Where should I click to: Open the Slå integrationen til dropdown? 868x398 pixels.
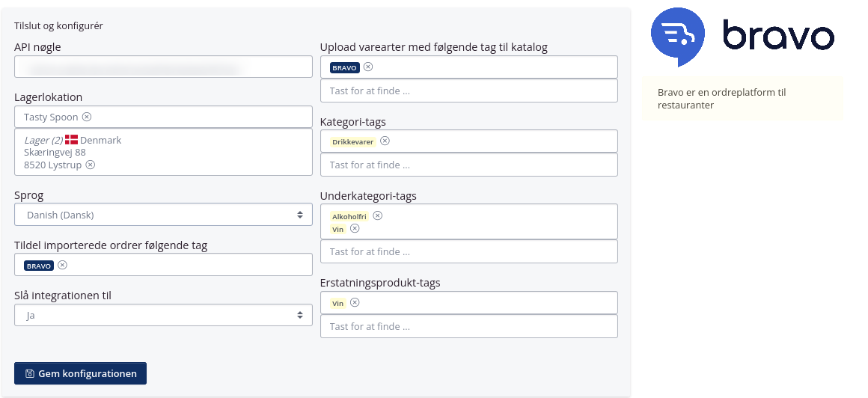point(163,315)
